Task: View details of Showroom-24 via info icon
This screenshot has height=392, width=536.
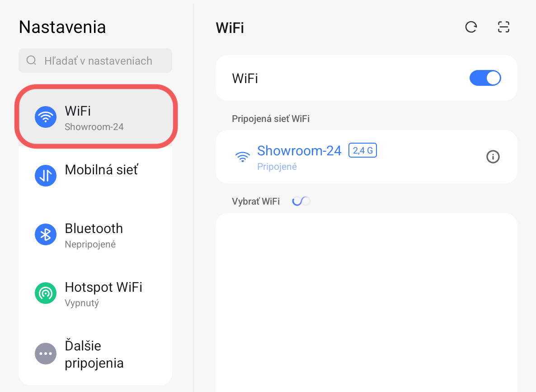Action: (493, 157)
